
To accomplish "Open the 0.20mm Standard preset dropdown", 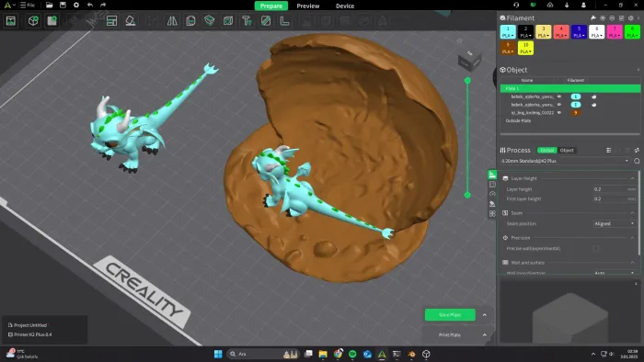I will click(x=565, y=161).
